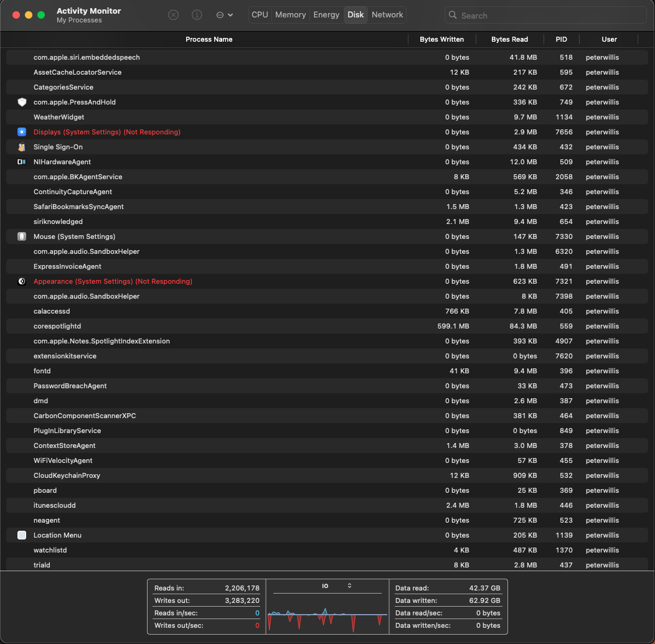Select ContinuityCaptureAgent process
The width and height of the screenshot is (655, 644).
tap(327, 192)
